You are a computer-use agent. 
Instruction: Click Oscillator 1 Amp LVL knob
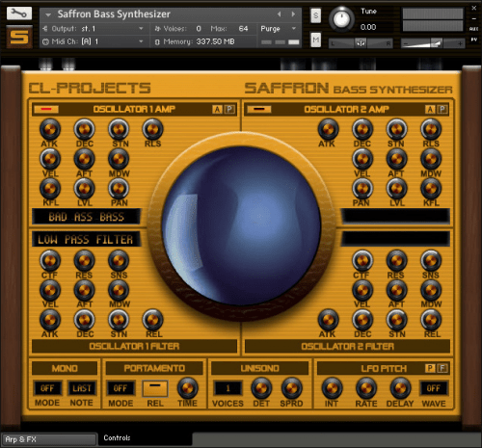click(x=84, y=189)
